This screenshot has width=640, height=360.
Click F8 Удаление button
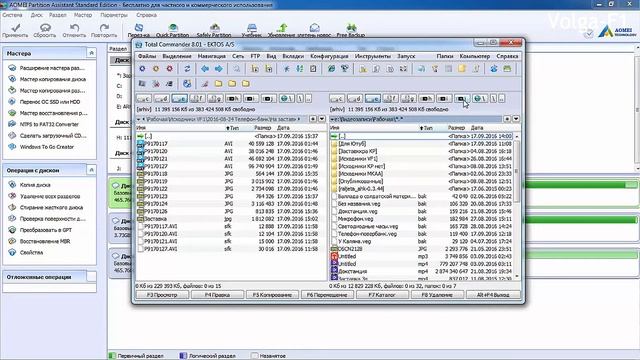(437, 295)
